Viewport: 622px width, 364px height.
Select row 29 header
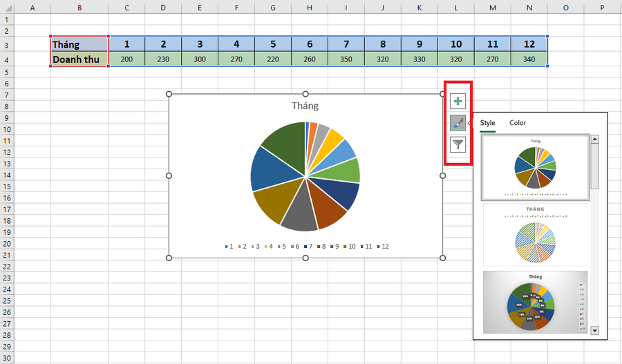tap(7, 346)
